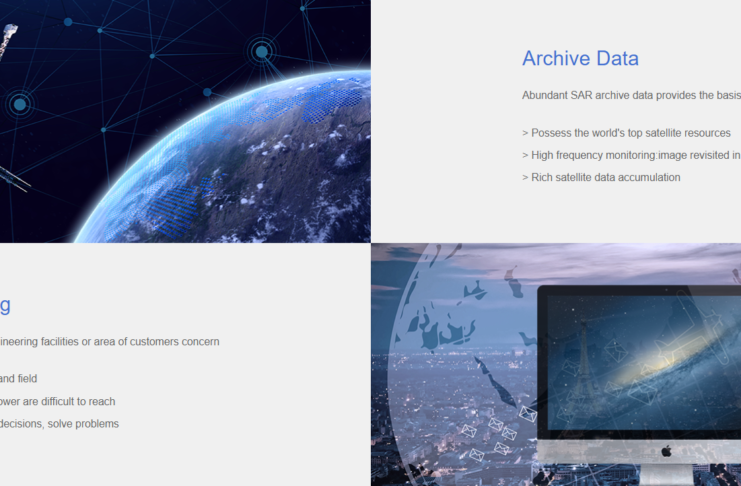Click the line ending 'and field'
Screen dimensions: 741x486
pos(18,379)
